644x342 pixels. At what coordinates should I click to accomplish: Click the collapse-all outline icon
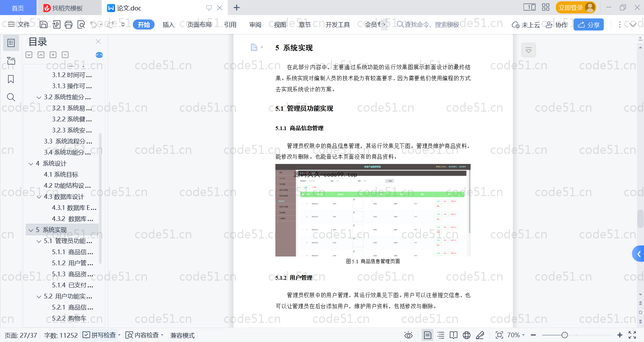(x=41, y=55)
